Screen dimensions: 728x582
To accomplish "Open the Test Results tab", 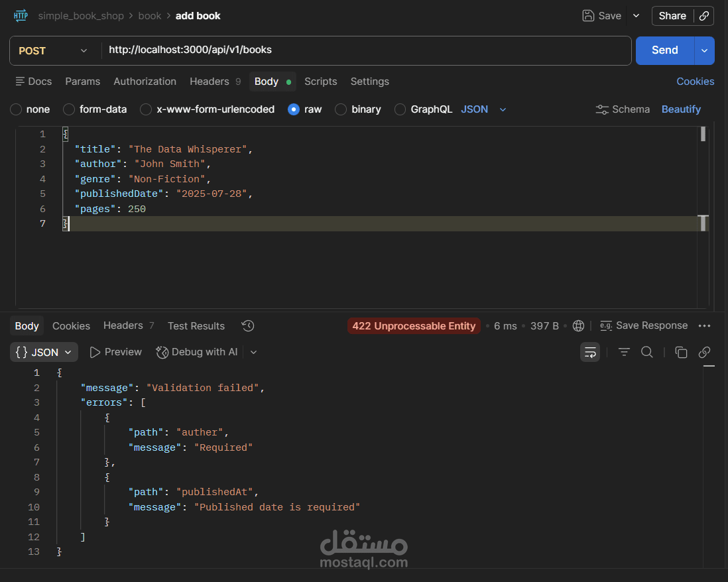I will (196, 325).
